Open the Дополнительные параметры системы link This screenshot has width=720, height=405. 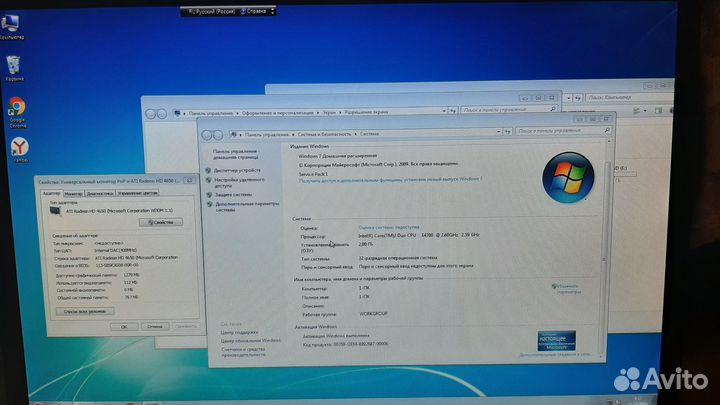tap(247, 207)
